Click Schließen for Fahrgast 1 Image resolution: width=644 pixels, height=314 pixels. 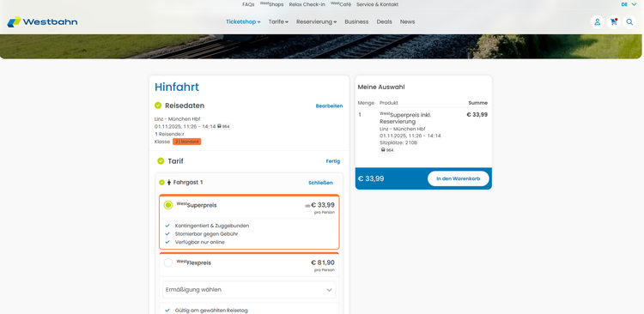coord(320,183)
